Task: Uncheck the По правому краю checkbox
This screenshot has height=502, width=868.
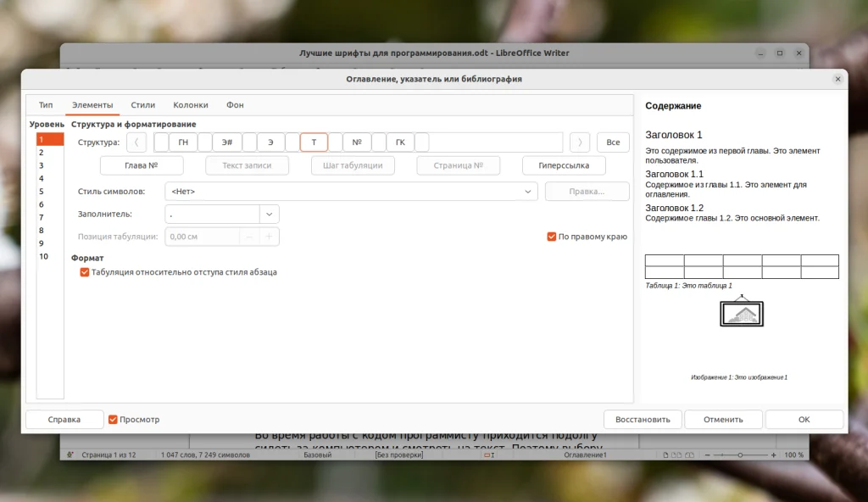Action: click(x=551, y=236)
